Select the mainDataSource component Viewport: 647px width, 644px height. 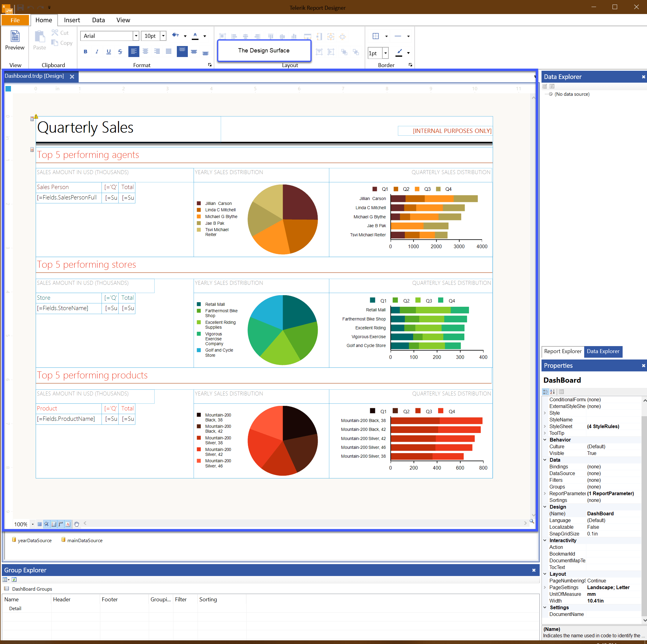(82, 540)
